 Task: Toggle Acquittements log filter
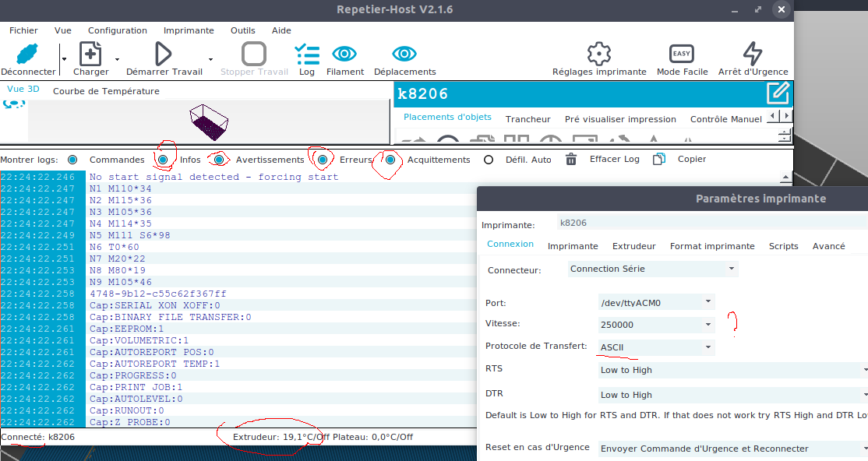pyautogui.click(x=391, y=160)
